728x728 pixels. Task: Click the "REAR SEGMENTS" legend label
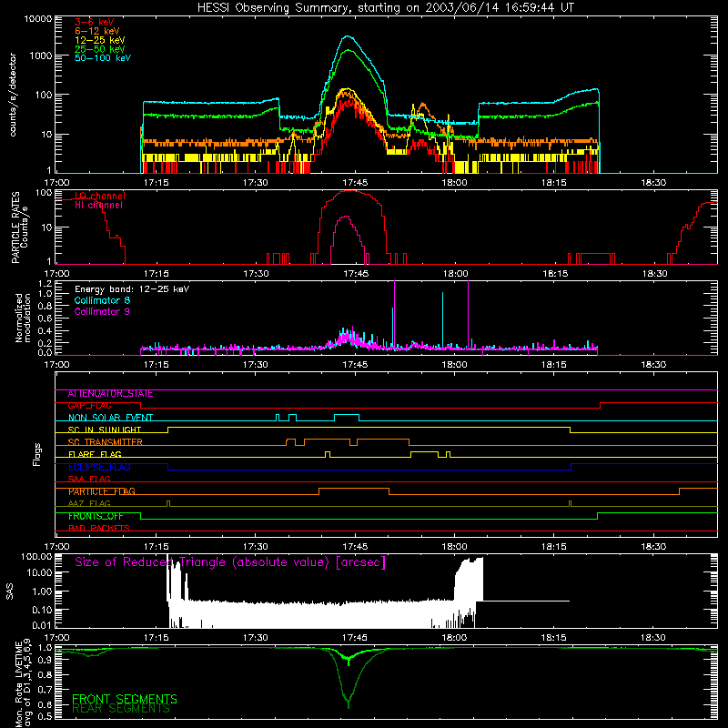click(121, 709)
